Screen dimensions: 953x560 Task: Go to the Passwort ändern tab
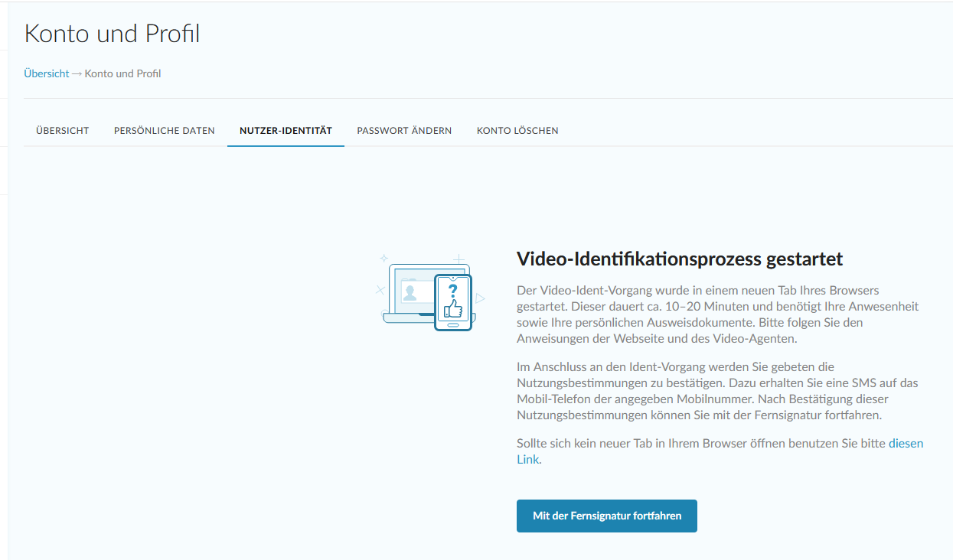(404, 131)
